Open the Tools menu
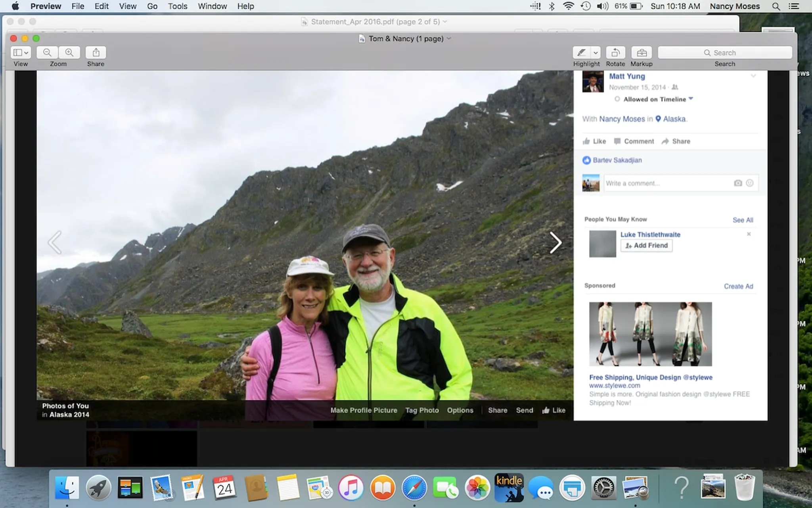This screenshot has width=812, height=508. [x=178, y=6]
